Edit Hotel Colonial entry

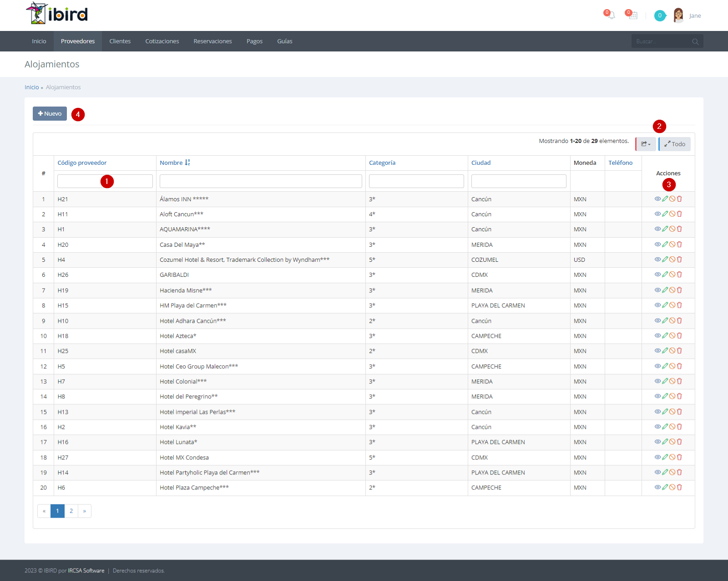[665, 381]
